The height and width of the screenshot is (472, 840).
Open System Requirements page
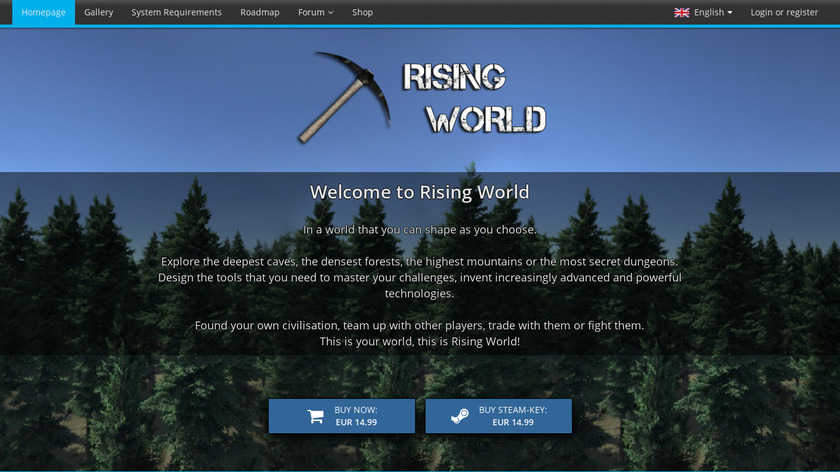click(x=176, y=12)
